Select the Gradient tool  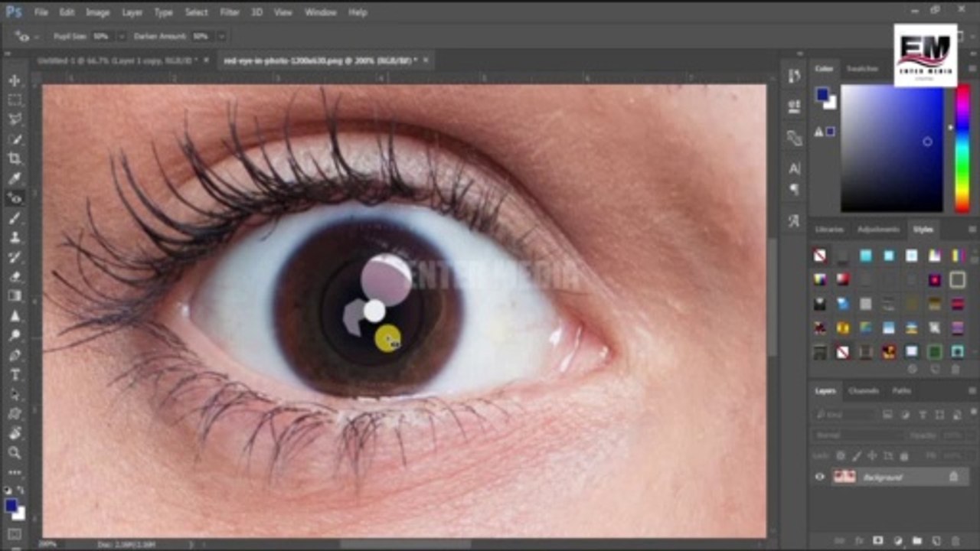(x=15, y=296)
